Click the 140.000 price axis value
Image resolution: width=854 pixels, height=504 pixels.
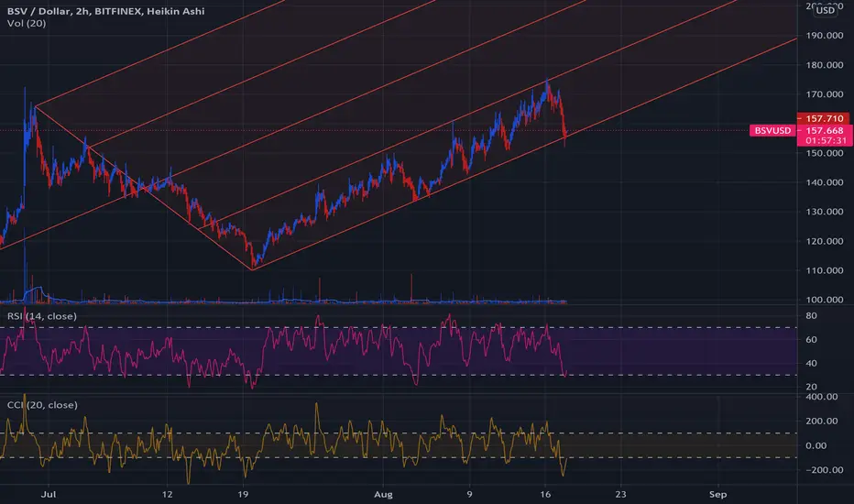click(x=824, y=182)
